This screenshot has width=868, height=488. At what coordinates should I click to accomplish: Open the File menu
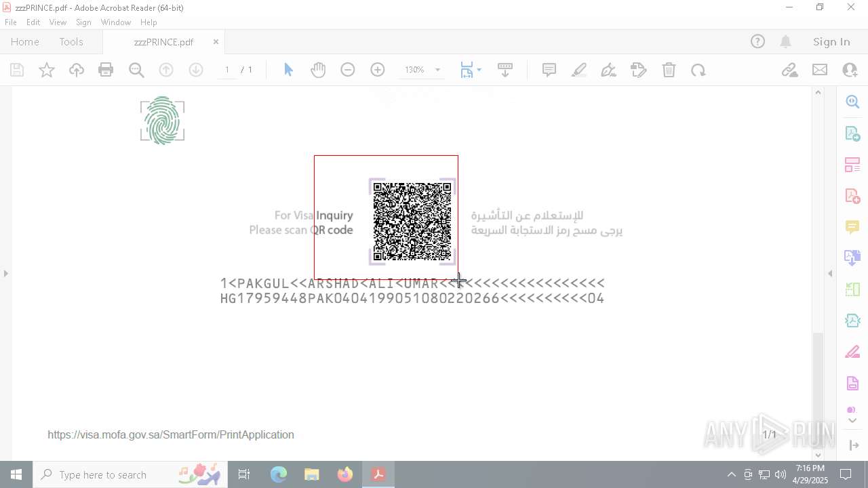click(11, 22)
